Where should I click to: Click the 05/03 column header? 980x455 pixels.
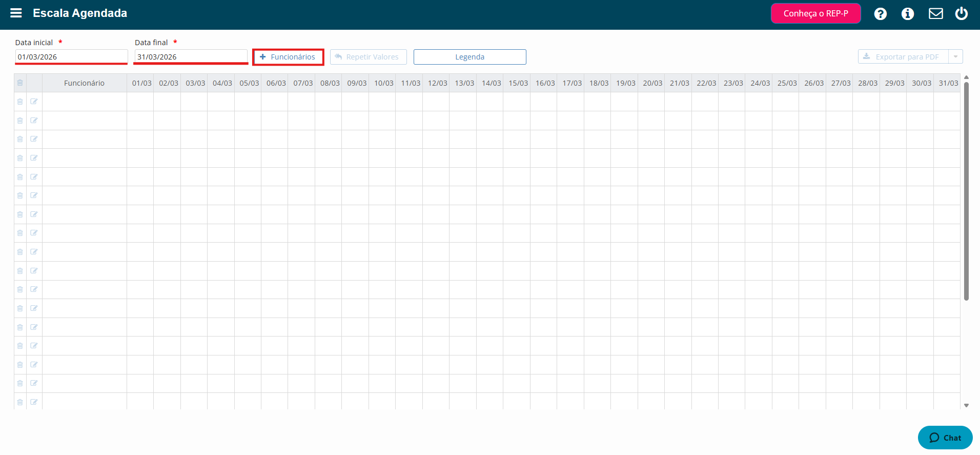pyautogui.click(x=249, y=83)
